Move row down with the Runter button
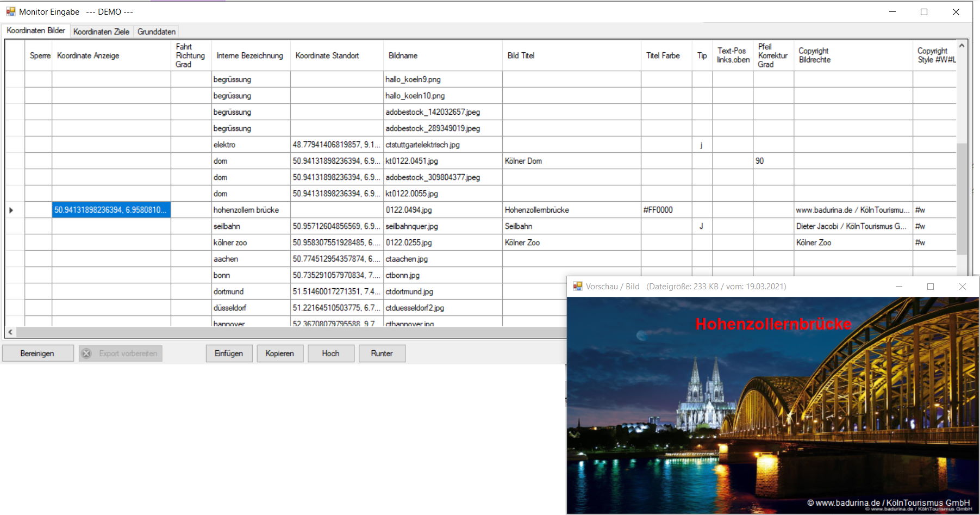The width and height of the screenshot is (980, 515). (x=382, y=353)
